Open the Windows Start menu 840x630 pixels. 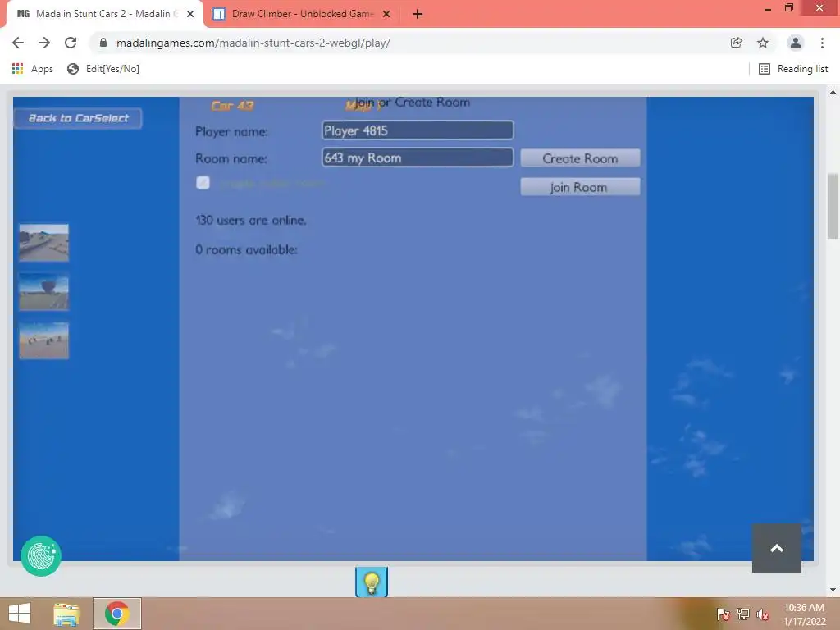pyautogui.click(x=20, y=614)
